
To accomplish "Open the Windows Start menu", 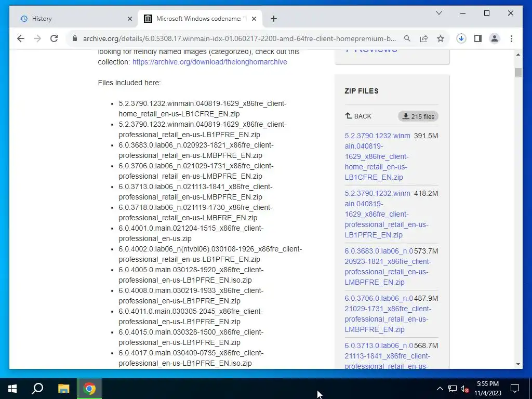I will click(x=12, y=389).
